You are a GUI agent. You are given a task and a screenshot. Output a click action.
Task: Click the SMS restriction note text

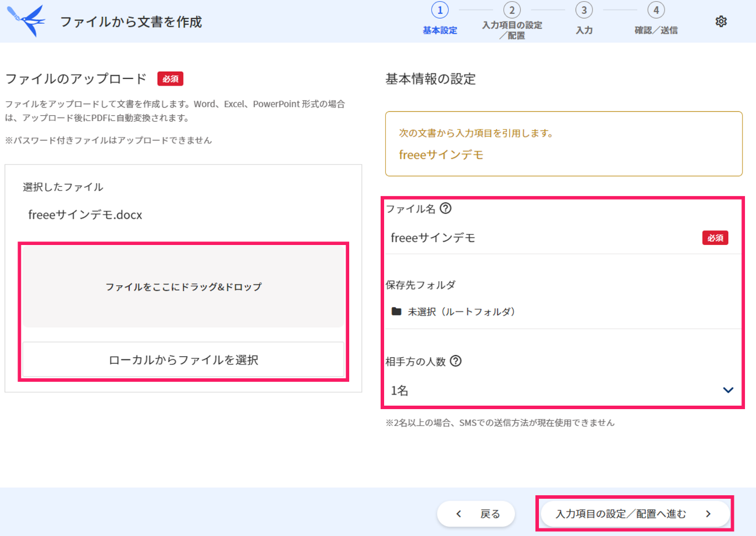click(500, 423)
